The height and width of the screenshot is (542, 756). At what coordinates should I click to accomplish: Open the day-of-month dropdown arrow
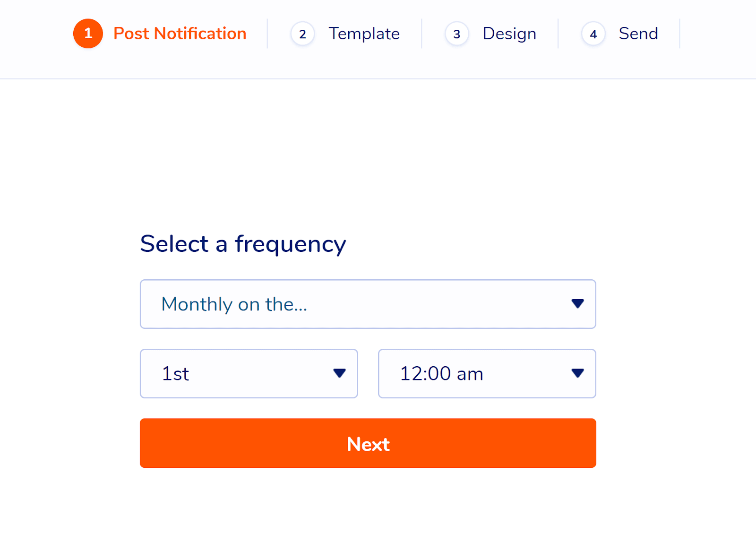tap(339, 373)
